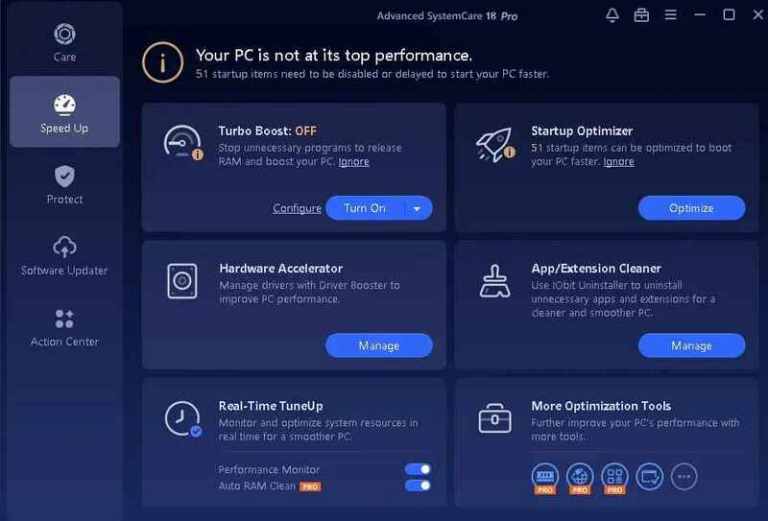Open the checkmark window tool icon
The image size is (768, 521).
click(649, 476)
